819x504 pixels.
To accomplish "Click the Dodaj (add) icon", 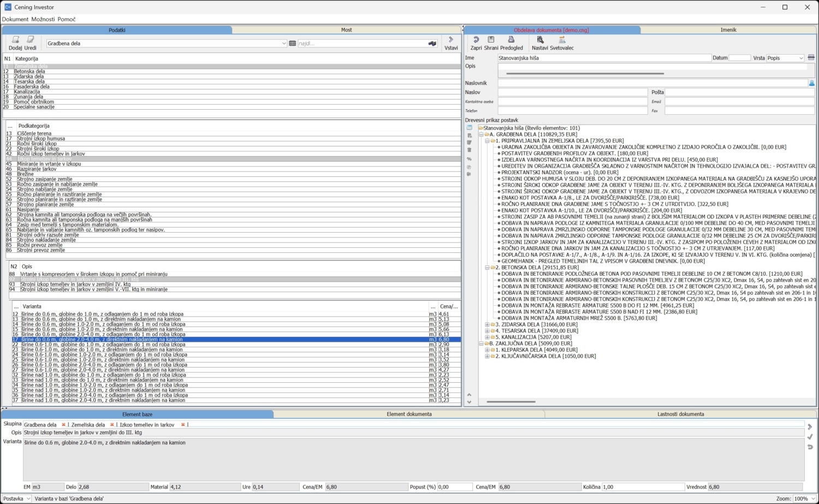I will (x=15, y=40).
